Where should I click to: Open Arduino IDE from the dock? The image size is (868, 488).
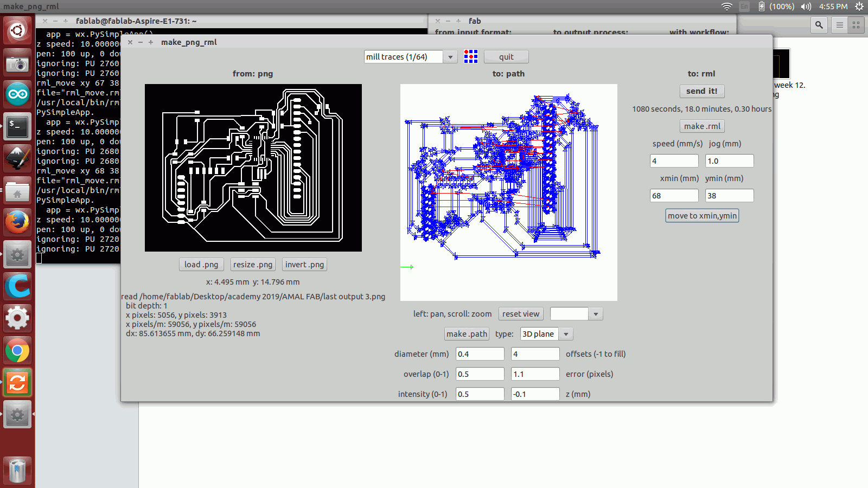pyautogui.click(x=17, y=94)
